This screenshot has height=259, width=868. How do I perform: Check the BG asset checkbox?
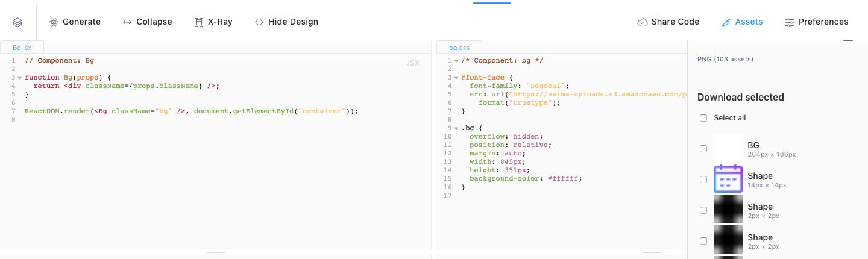(703, 149)
